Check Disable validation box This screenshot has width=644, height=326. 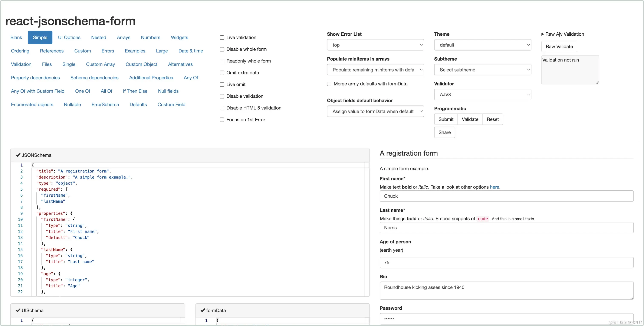(222, 96)
